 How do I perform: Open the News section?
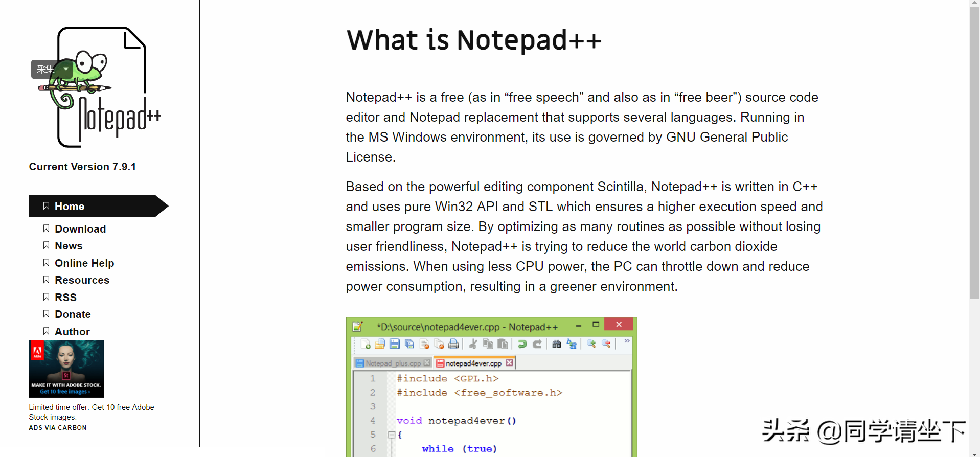pyautogui.click(x=69, y=246)
